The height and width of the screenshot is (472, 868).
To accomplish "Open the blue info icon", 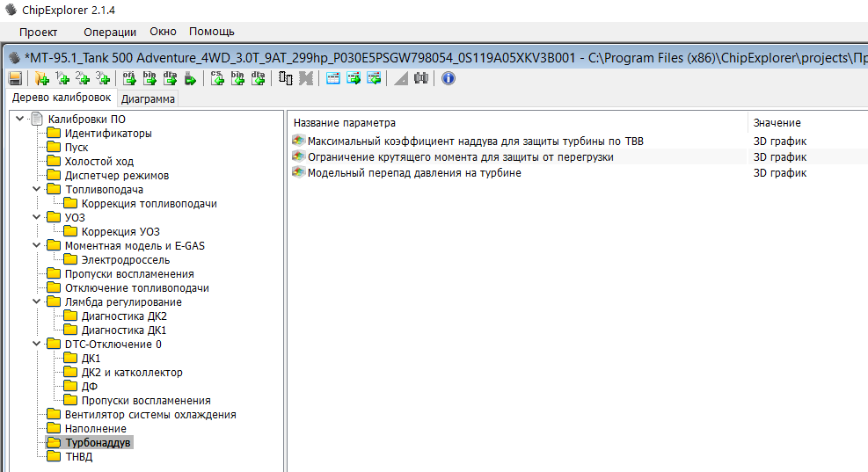I will click(x=449, y=78).
